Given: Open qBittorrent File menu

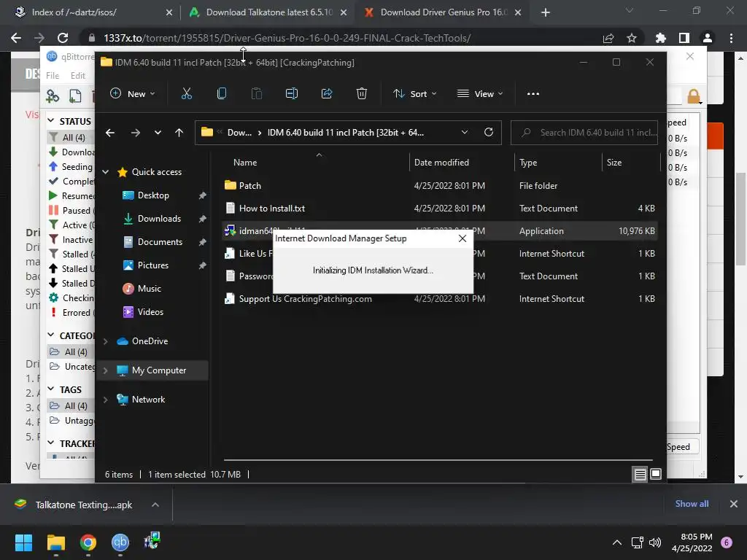Looking at the screenshot, I should coord(53,76).
